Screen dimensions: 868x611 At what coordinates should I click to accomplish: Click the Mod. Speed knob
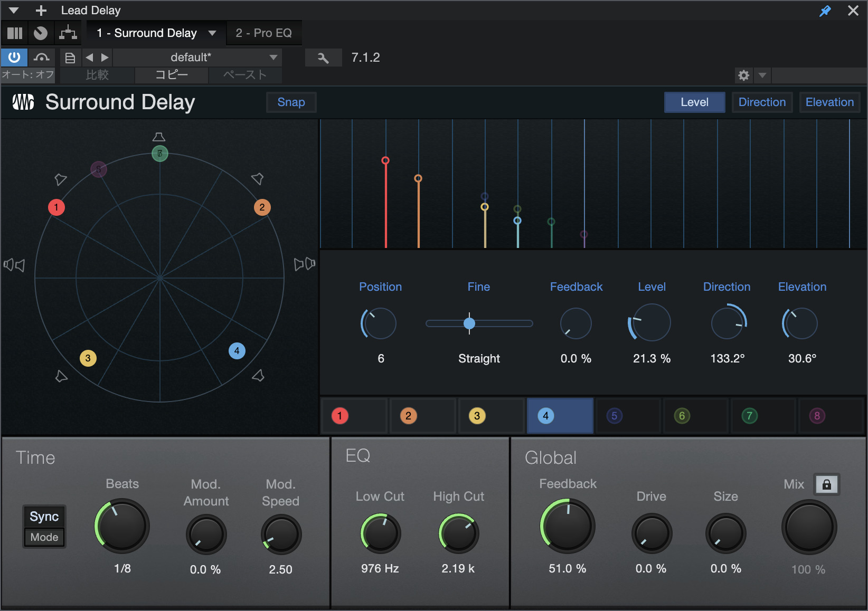[x=281, y=534]
